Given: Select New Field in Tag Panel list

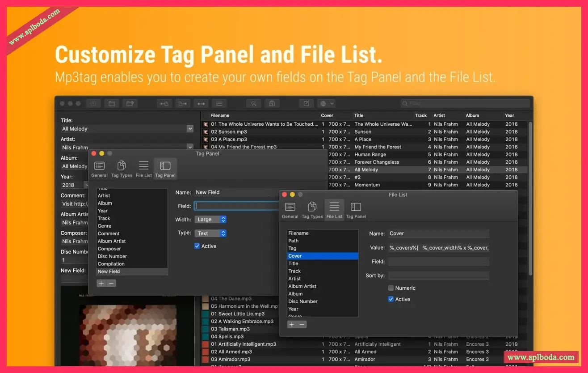Looking at the screenshot, I should pos(132,271).
